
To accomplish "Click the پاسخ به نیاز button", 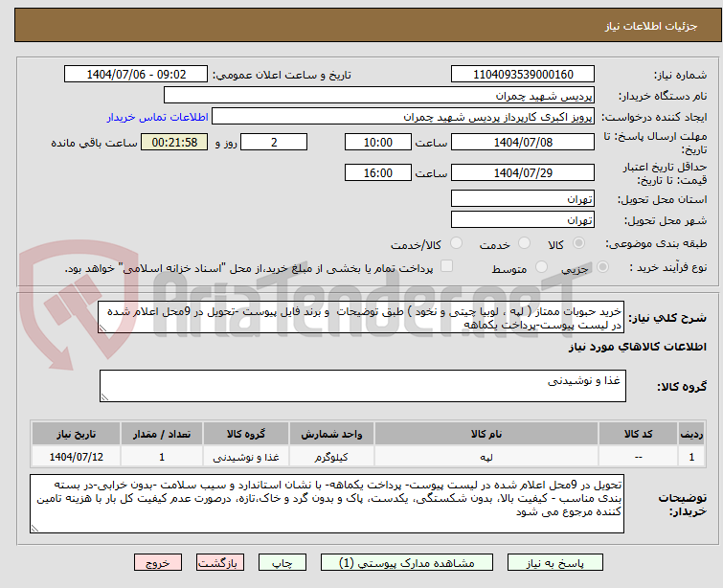I will [555, 563].
